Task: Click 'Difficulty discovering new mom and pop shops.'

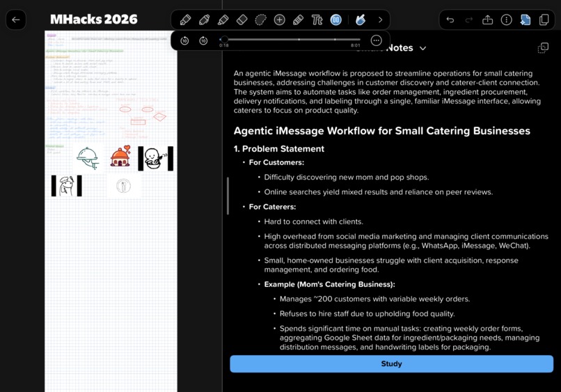Action: click(x=347, y=178)
